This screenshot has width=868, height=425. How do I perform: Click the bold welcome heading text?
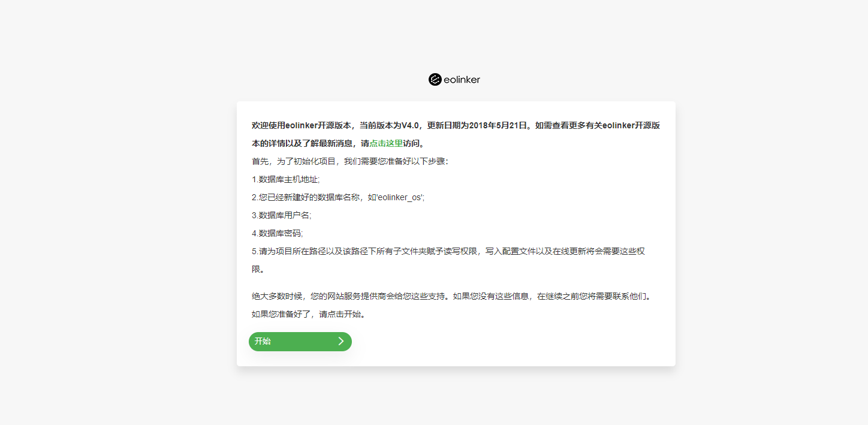(456, 125)
